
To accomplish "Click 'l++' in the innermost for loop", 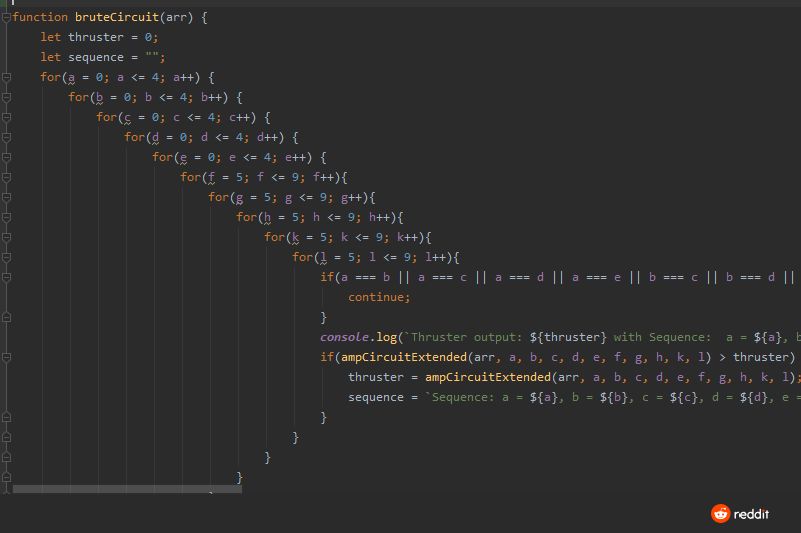I will point(435,258).
